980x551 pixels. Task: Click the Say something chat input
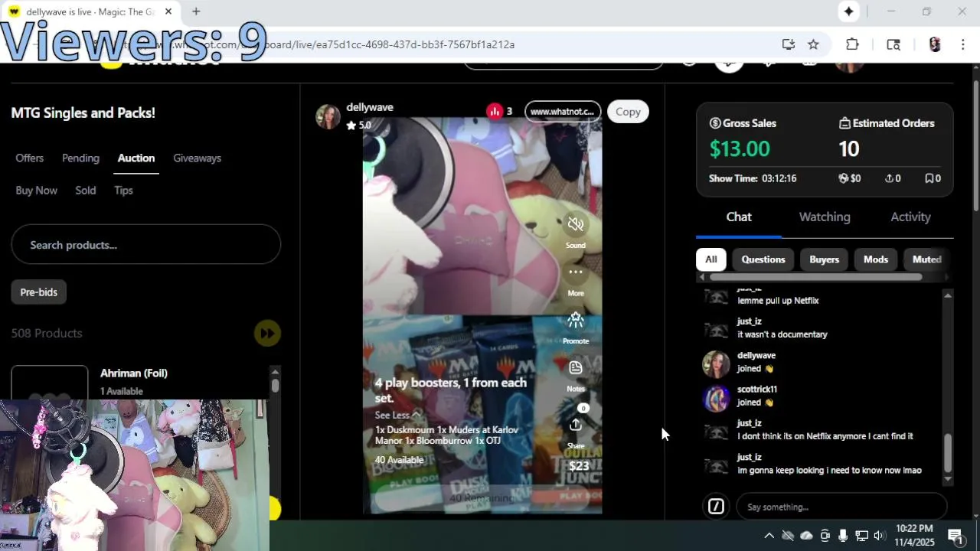click(x=842, y=507)
